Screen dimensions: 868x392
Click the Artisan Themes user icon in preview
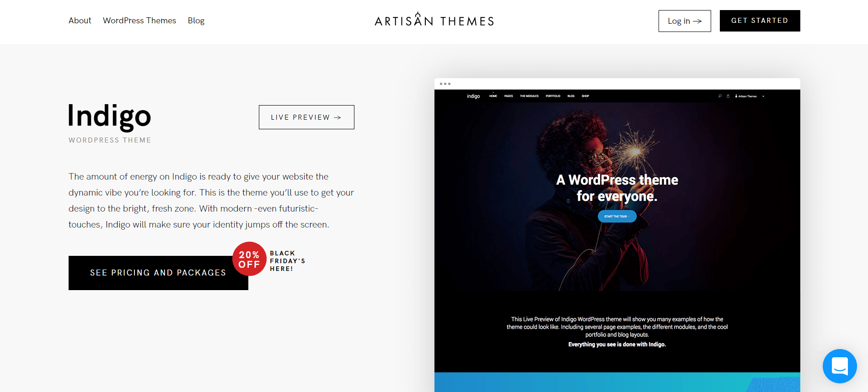(x=736, y=96)
